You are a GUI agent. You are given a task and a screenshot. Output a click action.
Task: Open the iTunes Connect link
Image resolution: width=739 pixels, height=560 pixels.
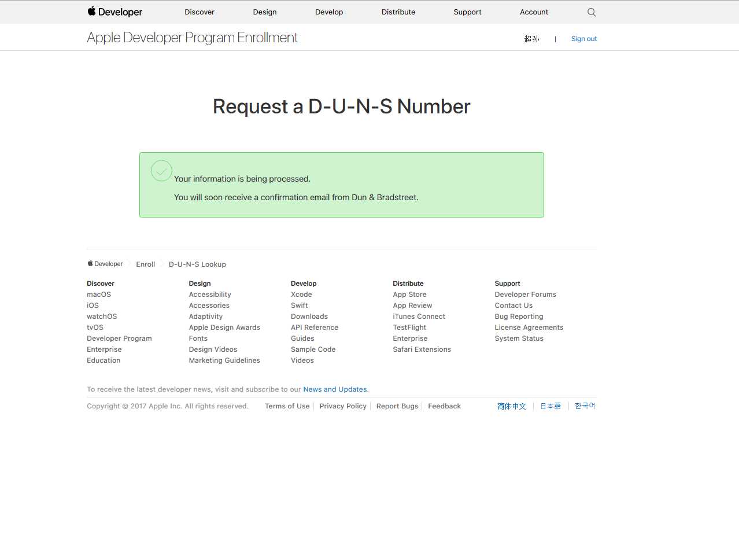pos(419,316)
